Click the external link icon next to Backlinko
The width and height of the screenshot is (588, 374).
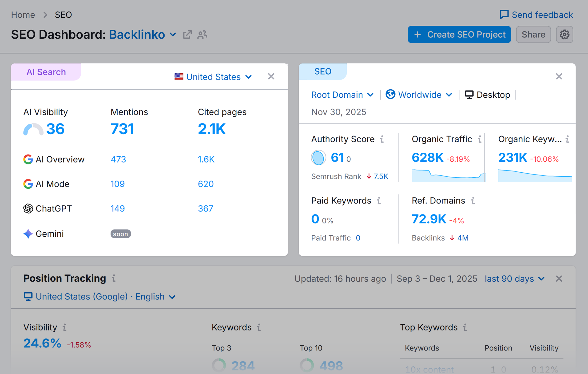(x=187, y=35)
